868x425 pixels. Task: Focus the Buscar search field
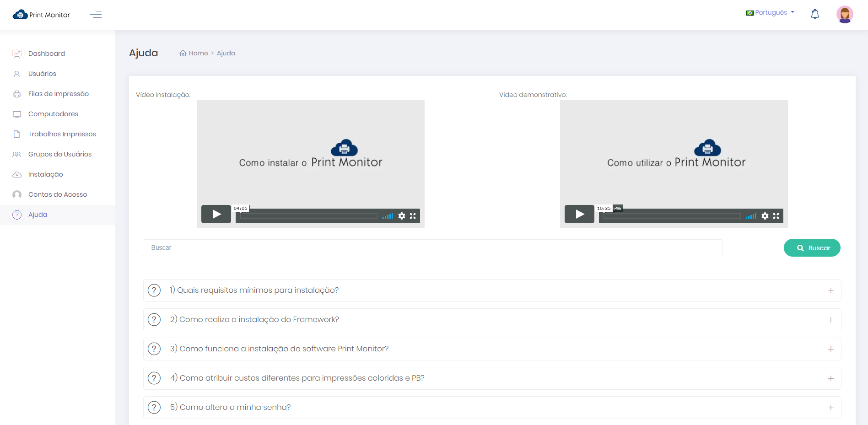coord(433,247)
